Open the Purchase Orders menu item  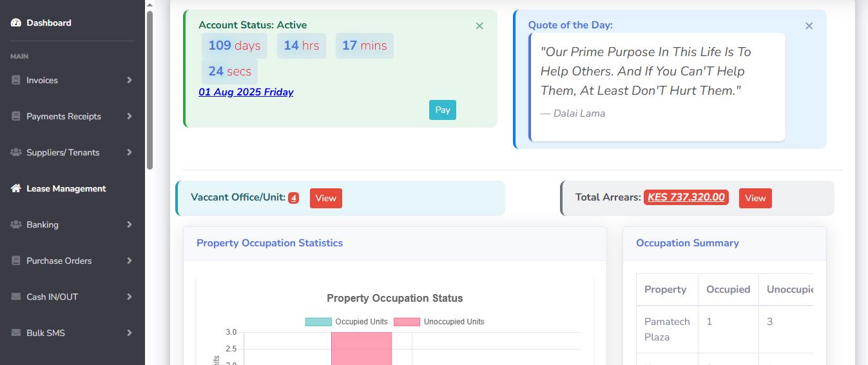click(59, 261)
